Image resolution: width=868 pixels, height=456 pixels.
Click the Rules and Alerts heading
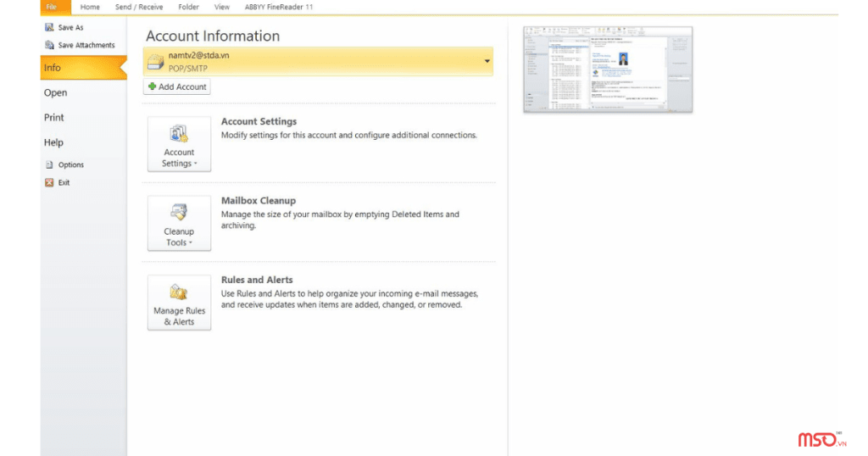tap(257, 280)
